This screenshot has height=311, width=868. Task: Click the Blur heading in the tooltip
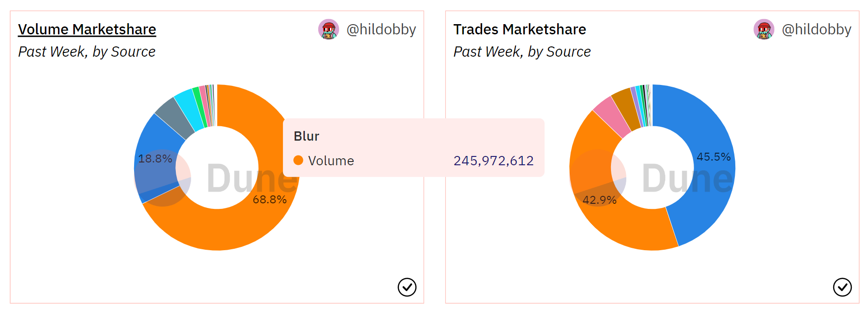click(x=306, y=136)
